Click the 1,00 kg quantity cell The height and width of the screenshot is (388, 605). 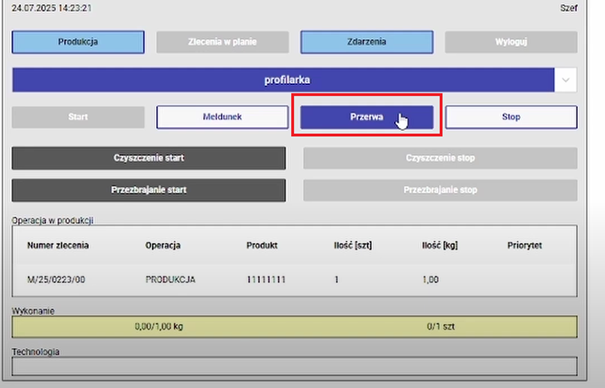tap(431, 280)
